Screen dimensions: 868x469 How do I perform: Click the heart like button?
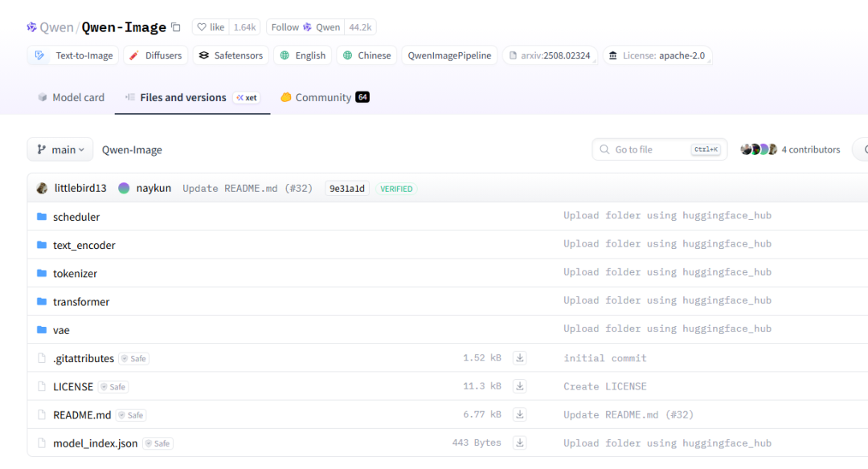pyautogui.click(x=211, y=27)
